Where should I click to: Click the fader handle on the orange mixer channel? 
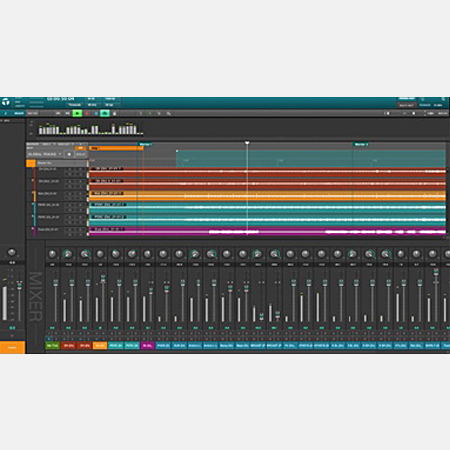(x=103, y=279)
